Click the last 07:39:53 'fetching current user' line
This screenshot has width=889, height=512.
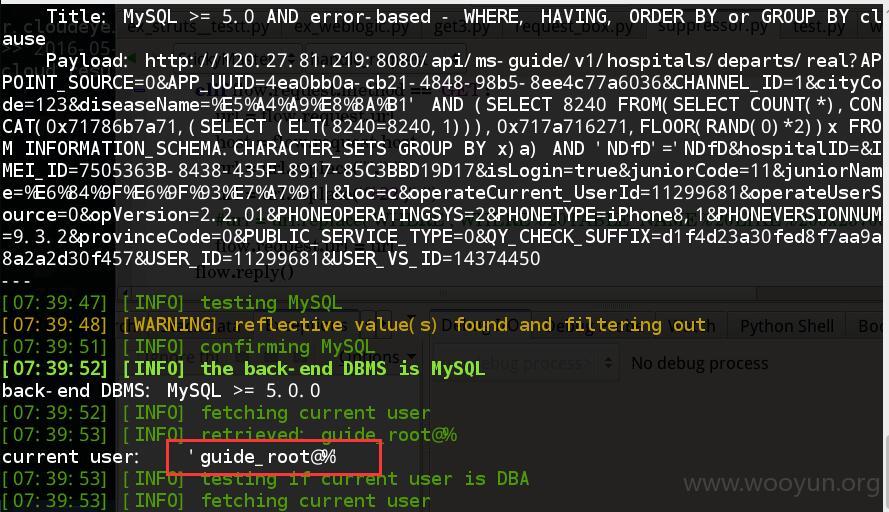(216, 501)
